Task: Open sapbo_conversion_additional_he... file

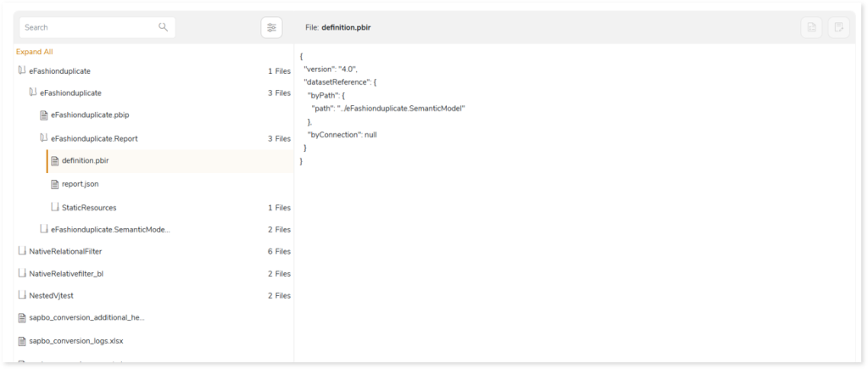Action: [x=86, y=318]
